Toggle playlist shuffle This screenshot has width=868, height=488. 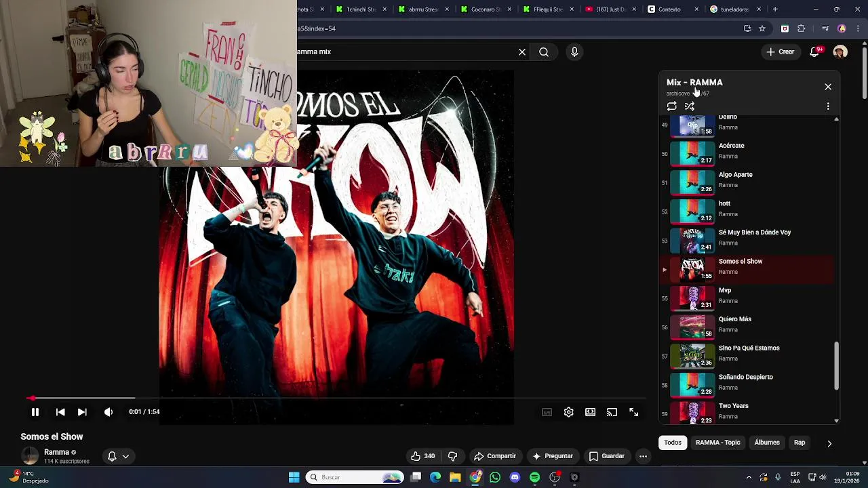click(690, 106)
